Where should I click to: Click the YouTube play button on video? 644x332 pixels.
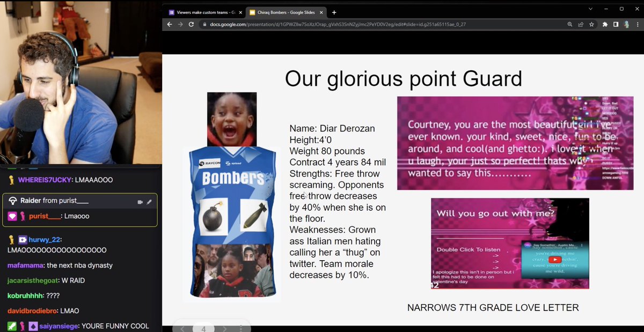555,260
